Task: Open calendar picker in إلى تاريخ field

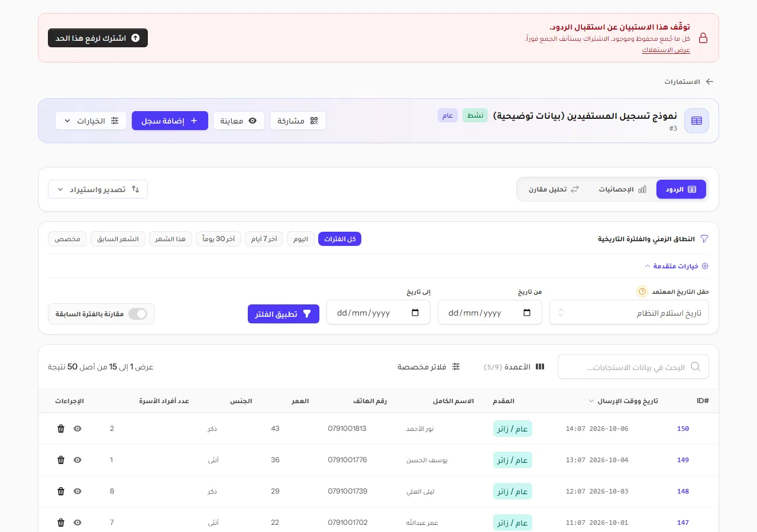Action: [x=415, y=313]
